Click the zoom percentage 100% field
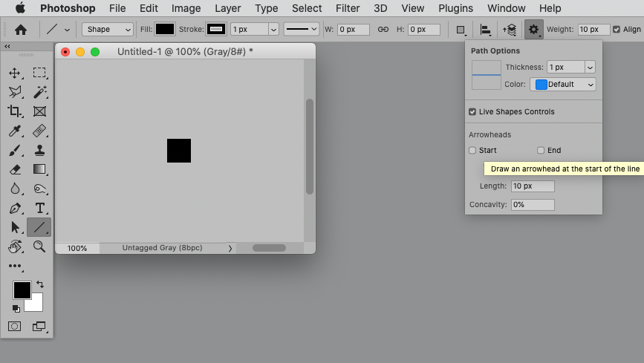This screenshot has height=363, width=644. pos(77,248)
